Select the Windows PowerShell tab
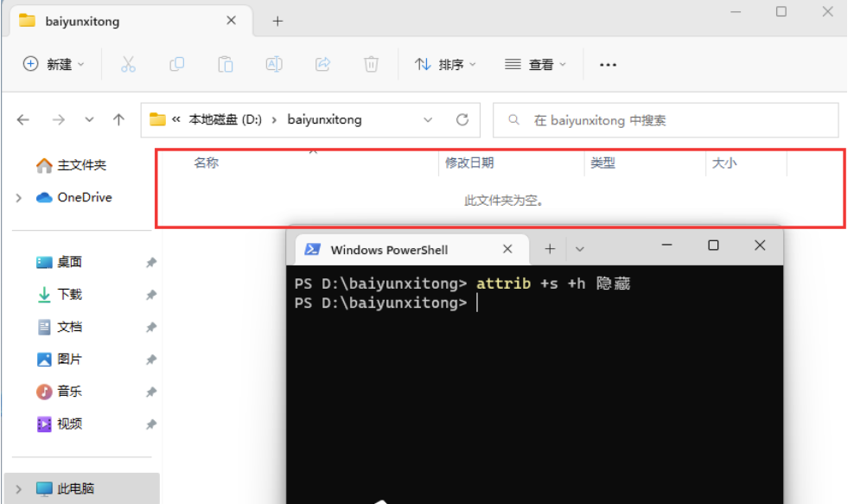Viewport: 854px width, 504px height. pos(411,250)
